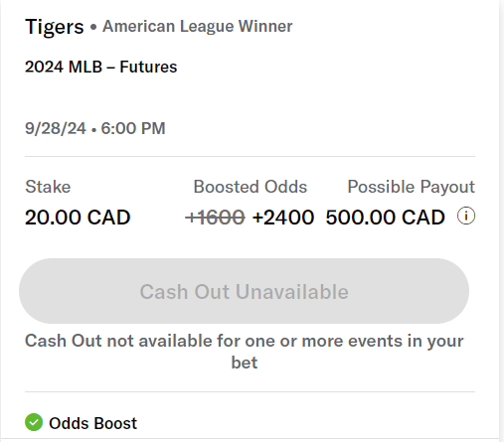The width and height of the screenshot is (504, 442).
Task: Click the cash out not available message
Action: [x=245, y=352]
